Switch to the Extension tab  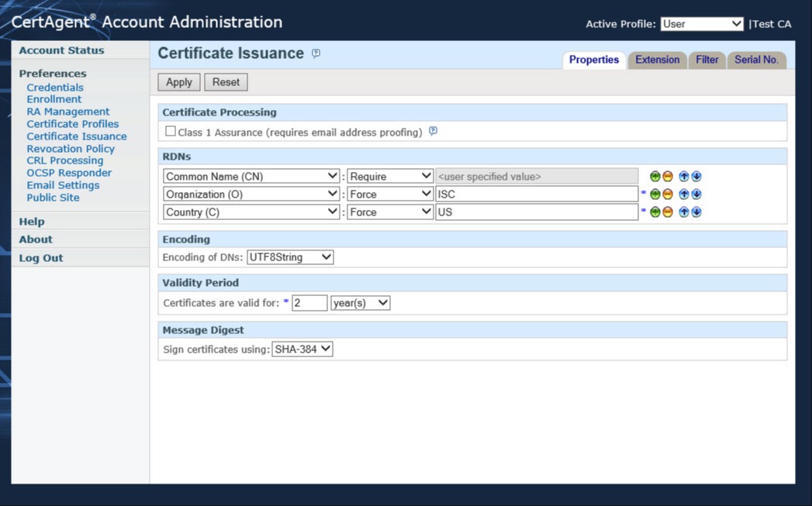pos(657,60)
